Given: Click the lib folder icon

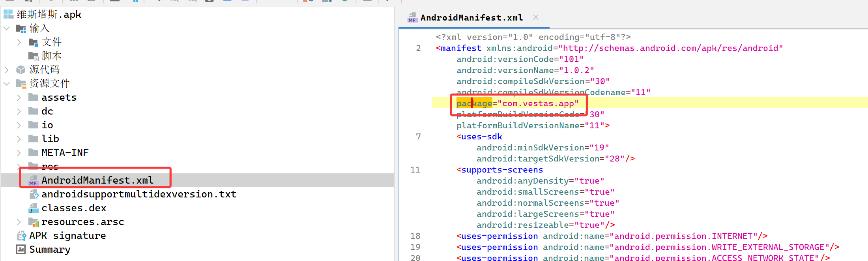Looking at the screenshot, I should coord(34,139).
